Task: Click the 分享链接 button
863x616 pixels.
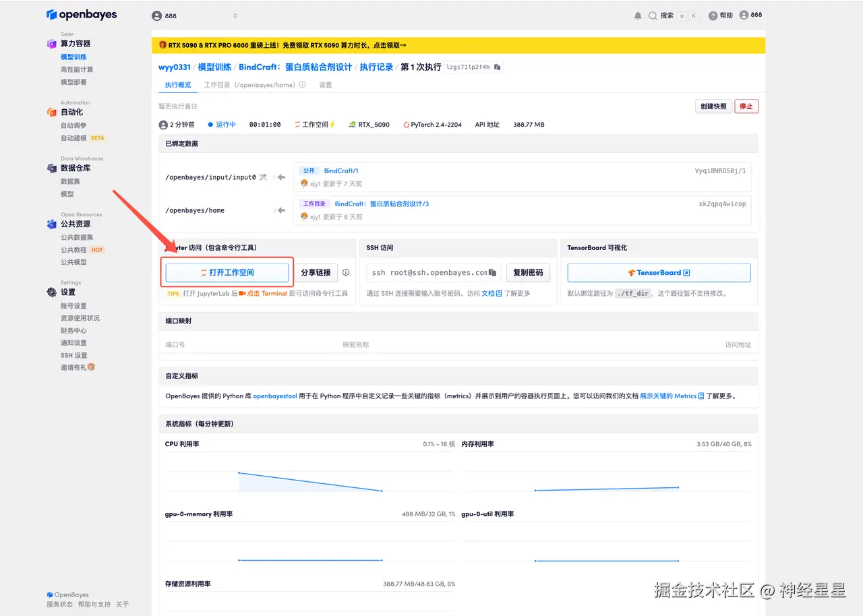Action: pos(316,272)
